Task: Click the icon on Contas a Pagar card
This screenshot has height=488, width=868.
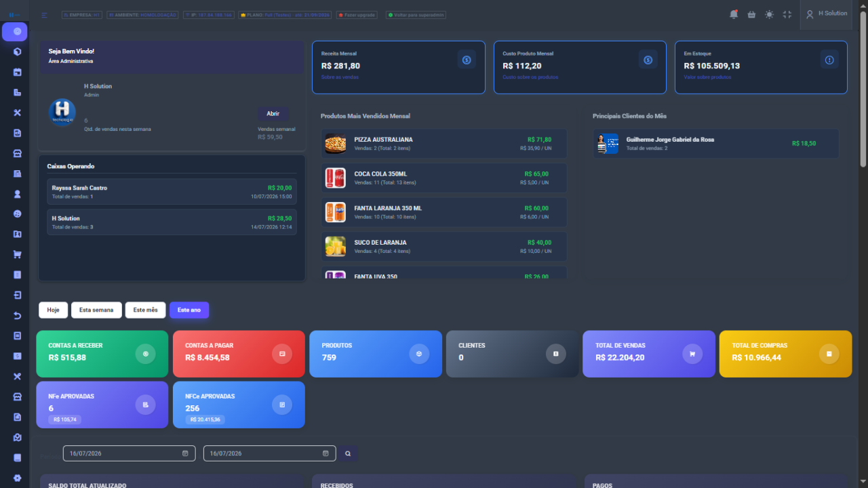Action: [x=281, y=354]
